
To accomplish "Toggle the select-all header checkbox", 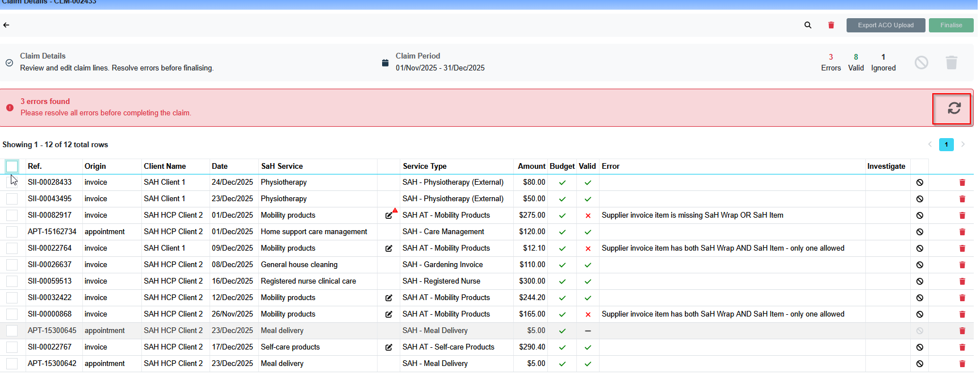I will (x=12, y=166).
